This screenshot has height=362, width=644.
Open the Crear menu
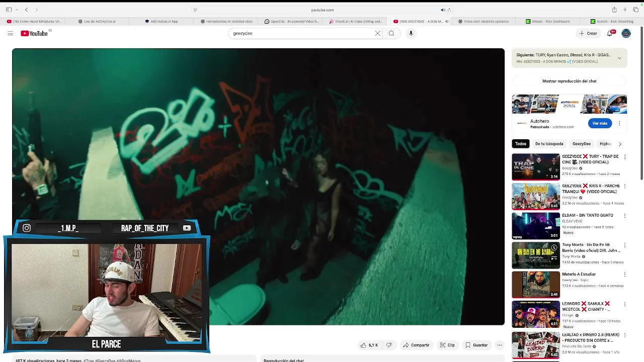588,33
